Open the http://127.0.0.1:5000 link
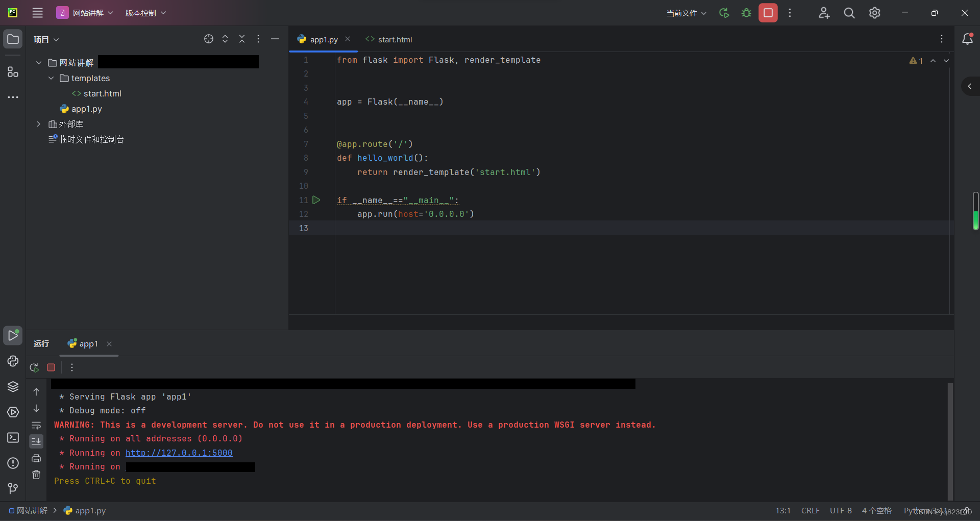The image size is (980, 521). pos(179,453)
